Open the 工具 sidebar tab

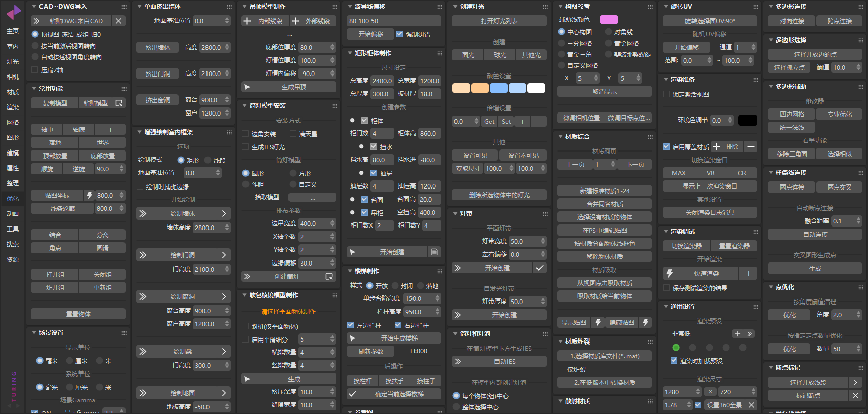[x=13, y=229]
